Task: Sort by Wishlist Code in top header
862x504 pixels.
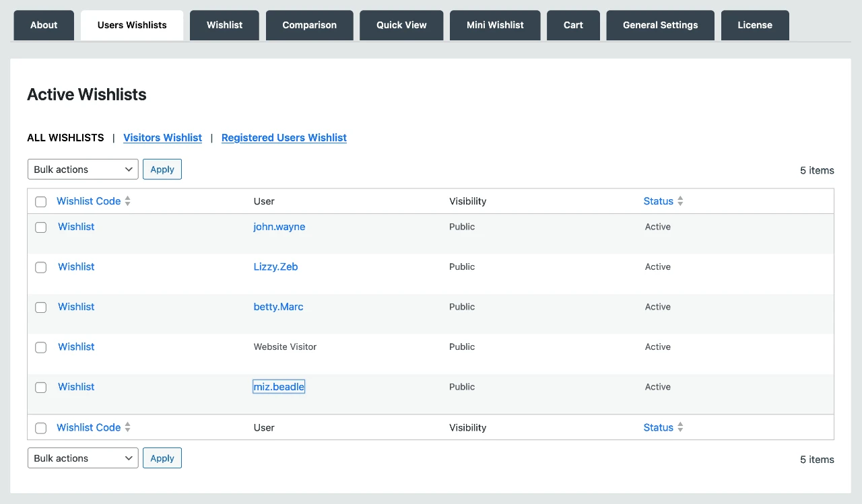Action: [88, 201]
